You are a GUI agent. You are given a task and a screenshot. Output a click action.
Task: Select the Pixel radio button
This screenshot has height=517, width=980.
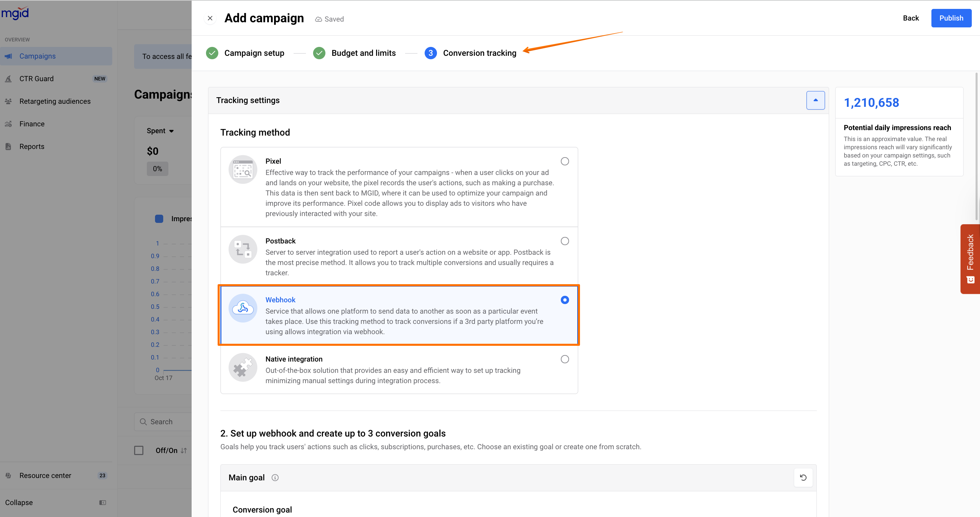(x=565, y=161)
